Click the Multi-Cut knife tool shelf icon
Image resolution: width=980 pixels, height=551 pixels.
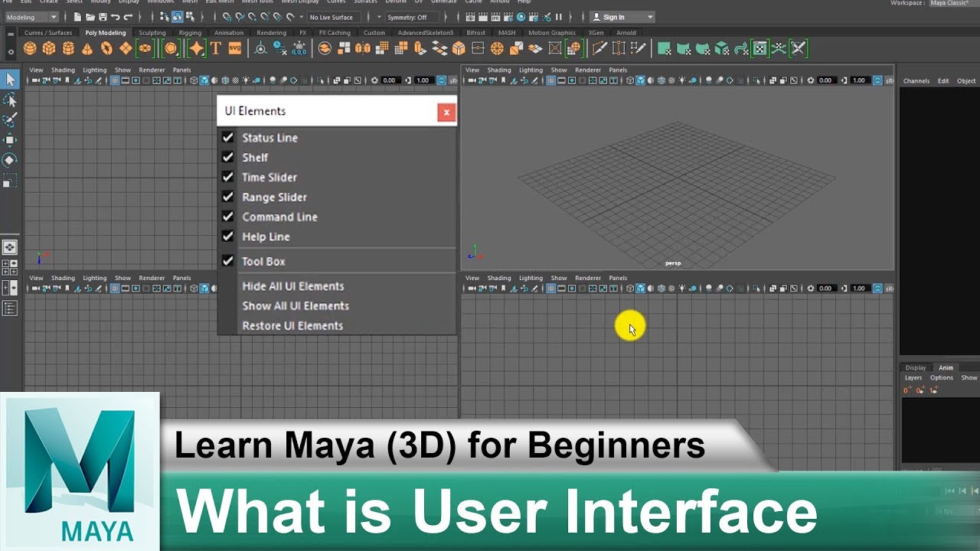[599, 48]
